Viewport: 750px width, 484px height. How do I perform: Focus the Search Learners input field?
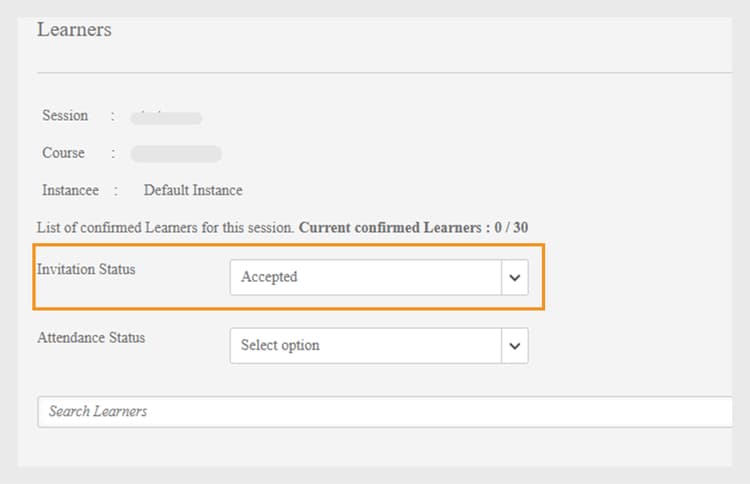point(385,412)
